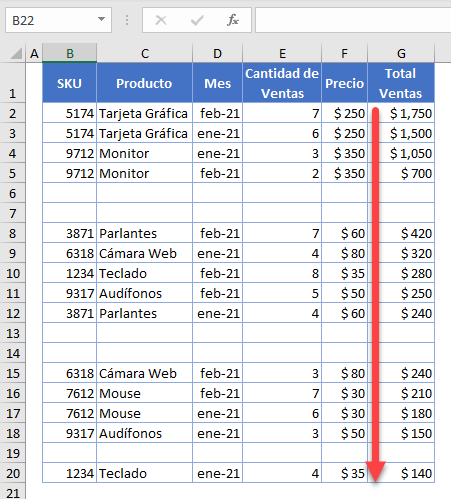The image size is (451, 499).
Task: Select the $ 140 total cell
Action: (401, 473)
